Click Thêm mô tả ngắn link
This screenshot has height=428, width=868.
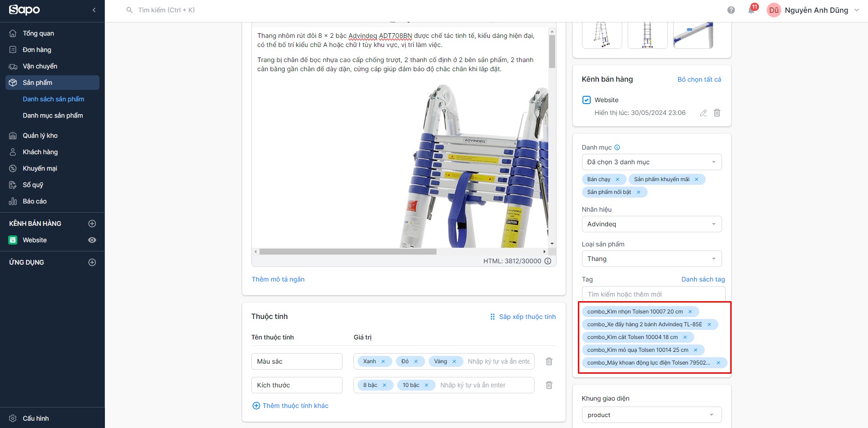pos(278,279)
